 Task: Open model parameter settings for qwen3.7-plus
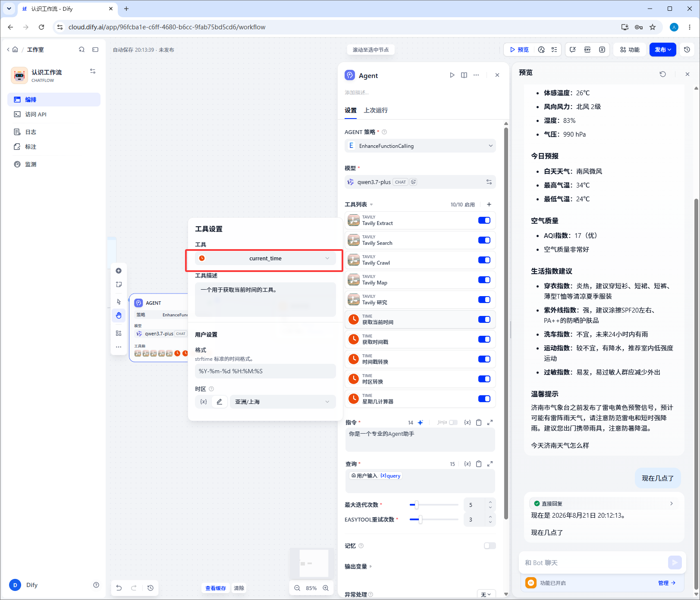tap(489, 182)
